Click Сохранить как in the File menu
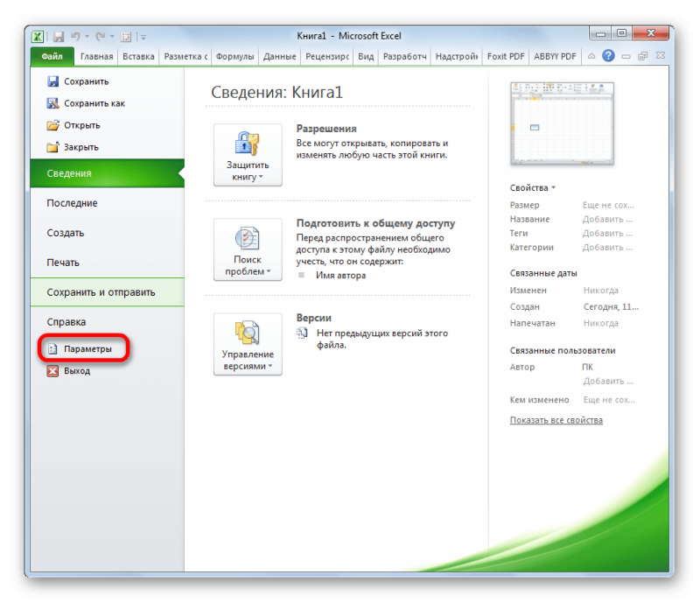700x603 pixels. pyautogui.click(x=86, y=103)
